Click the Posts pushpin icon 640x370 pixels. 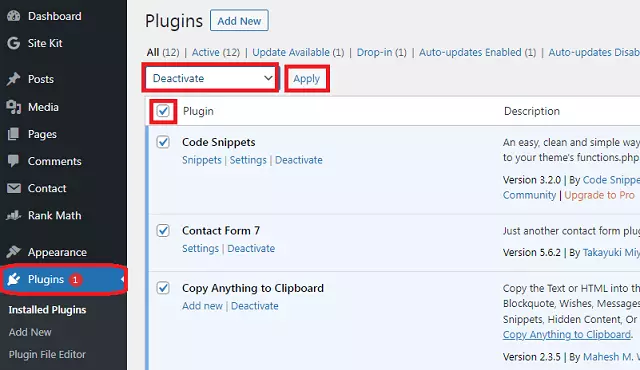[13, 79]
